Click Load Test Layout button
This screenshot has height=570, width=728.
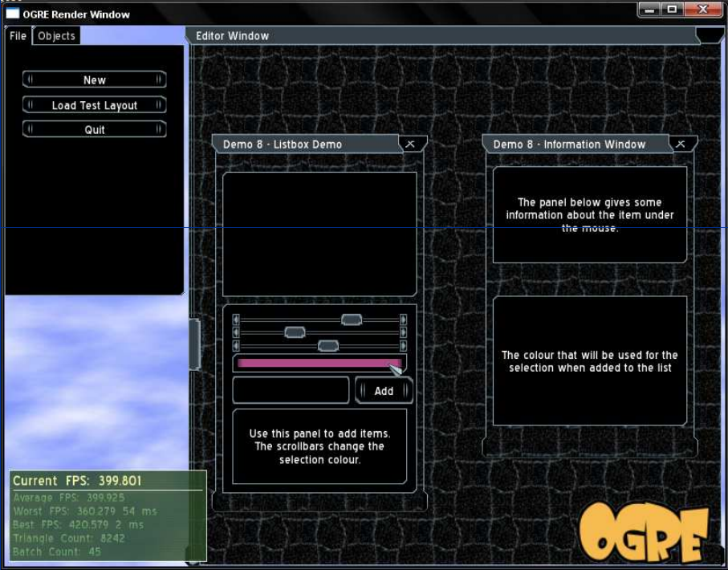coord(94,105)
